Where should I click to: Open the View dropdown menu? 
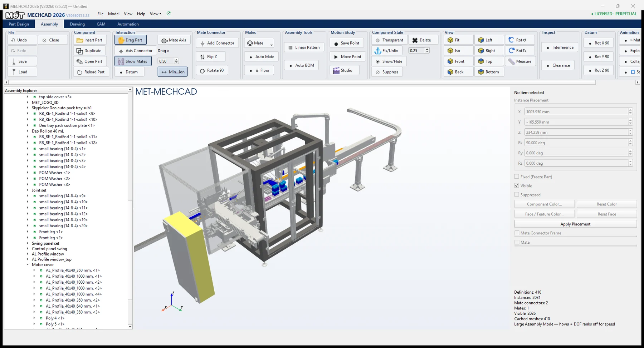point(155,14)
